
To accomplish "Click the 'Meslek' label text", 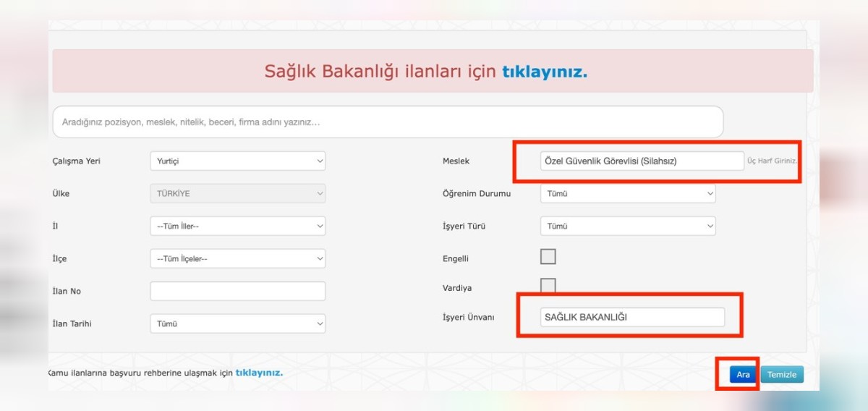I will tap(456, 161).
